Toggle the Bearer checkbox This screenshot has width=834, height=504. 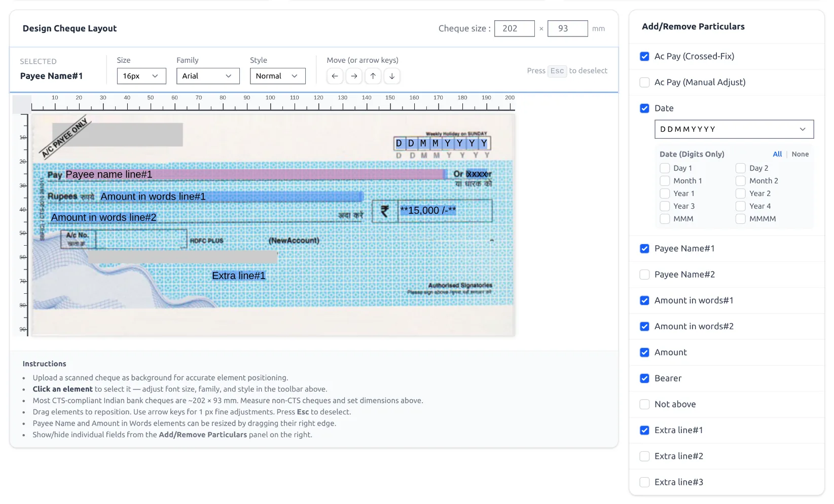pyautogui.click(x=644, y=378)
